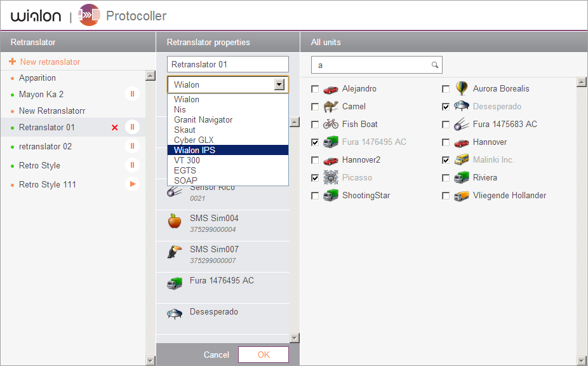Check the Hannover2 unit checkbox
This screenshot has height=366, width=588.
pos(315,160)
